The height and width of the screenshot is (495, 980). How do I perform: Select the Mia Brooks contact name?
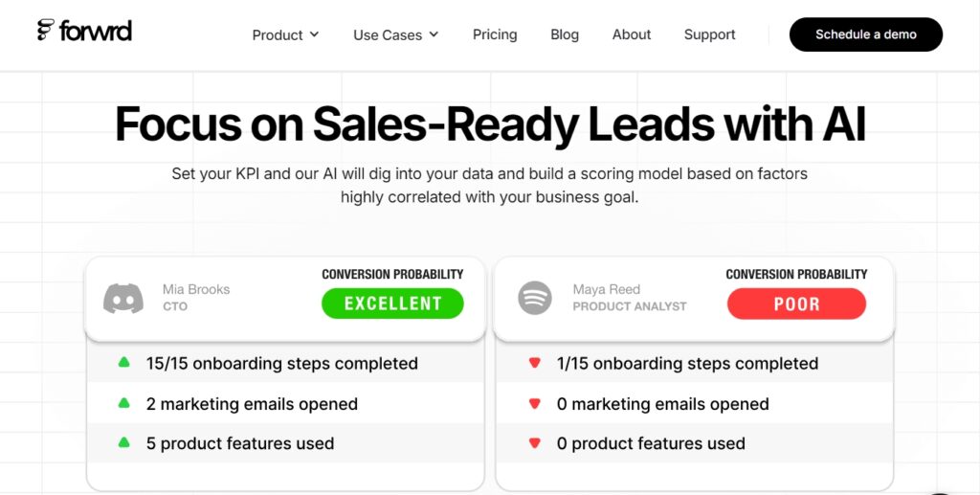(x=196, y=289)
